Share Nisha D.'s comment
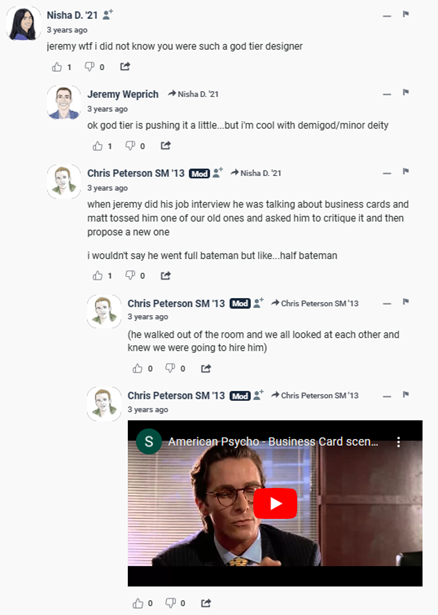The image size is (438, 615). pyautogui.click(x=125, y=66)
